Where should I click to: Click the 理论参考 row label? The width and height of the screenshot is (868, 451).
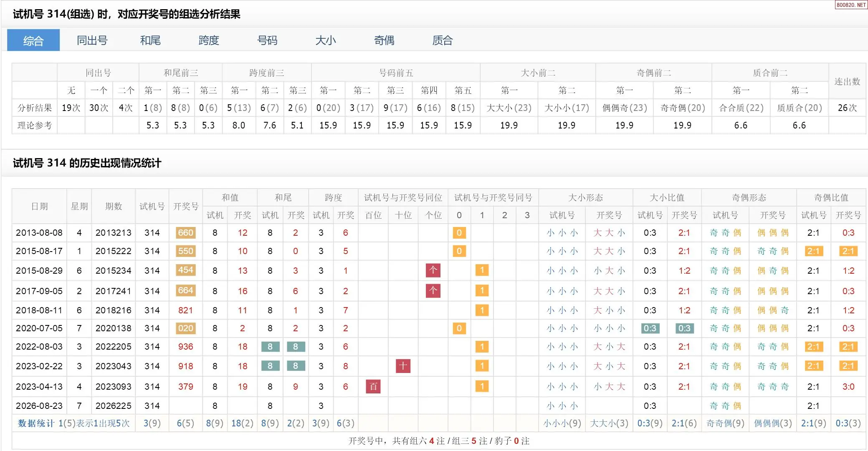click(x=35, y=126)
